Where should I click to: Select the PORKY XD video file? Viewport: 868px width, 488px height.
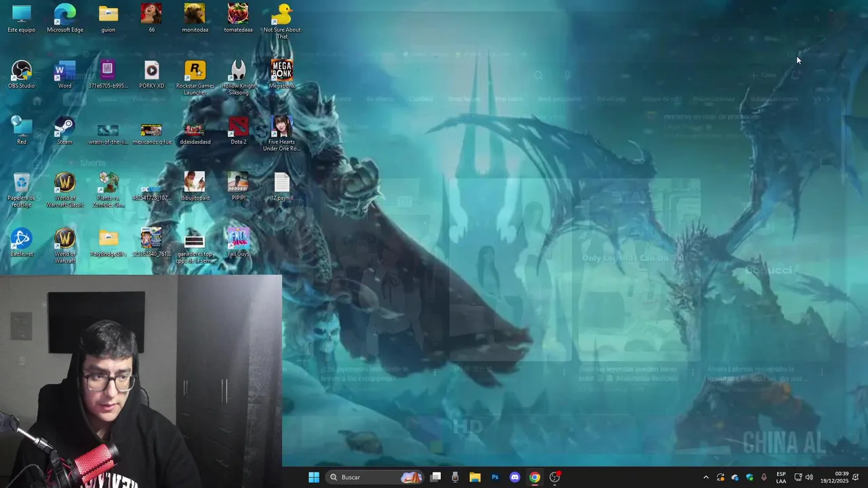click(x=151, y=75)
